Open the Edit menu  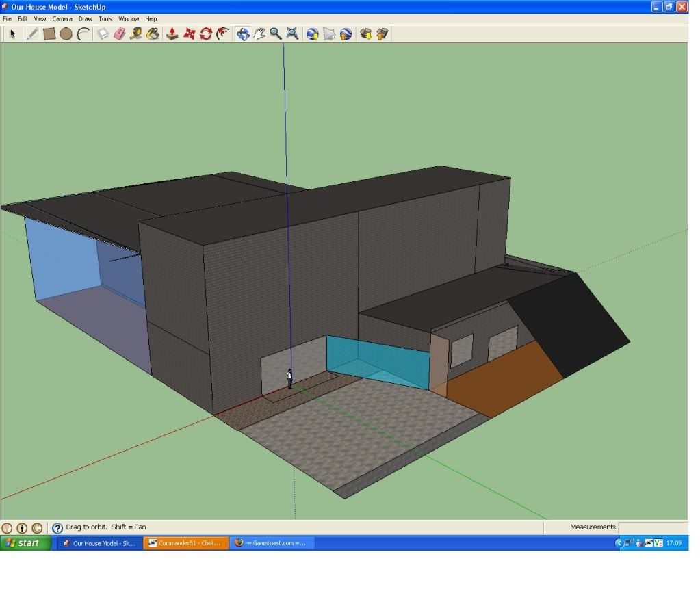pos(23,18)
